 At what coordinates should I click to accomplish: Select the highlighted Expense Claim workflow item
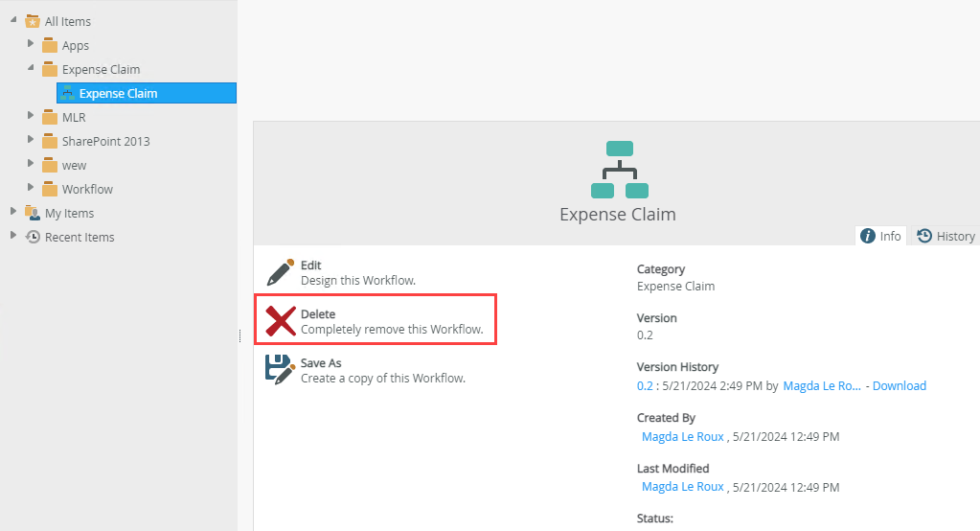pyautogui.click(x=147, y=93)
